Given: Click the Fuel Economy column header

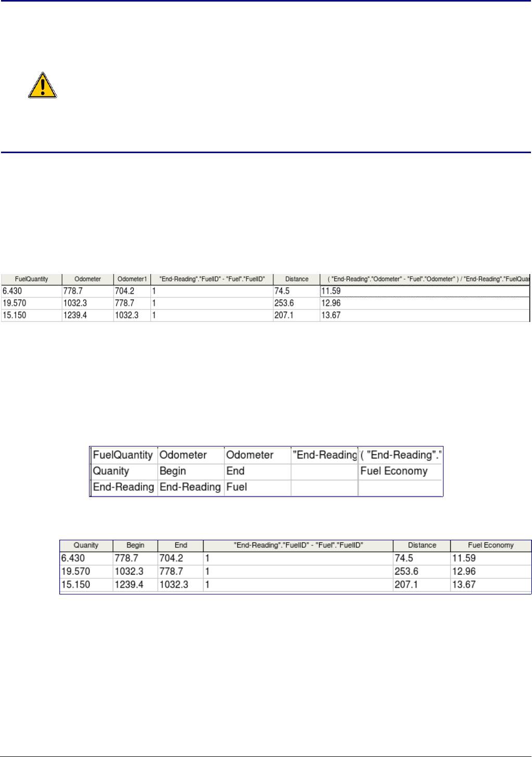Looking at the screenshot, I should pos(491,545).
